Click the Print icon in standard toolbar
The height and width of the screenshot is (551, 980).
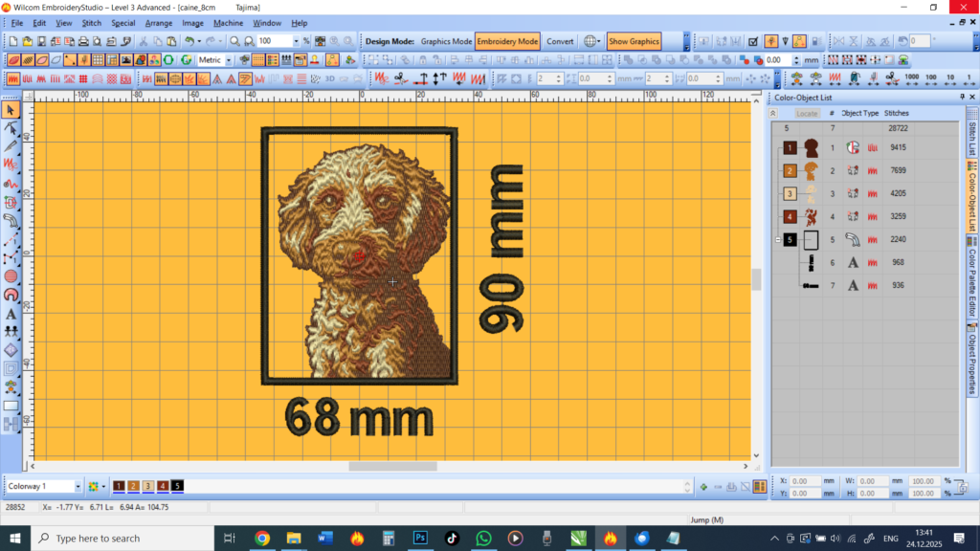[x=83, y=41]
